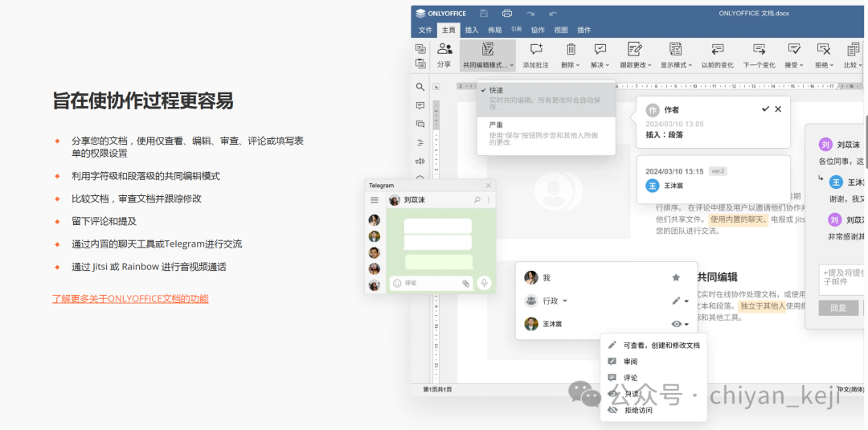
Task: Click search icon in Telegram chat header
Action: click(x=477, y=200)
